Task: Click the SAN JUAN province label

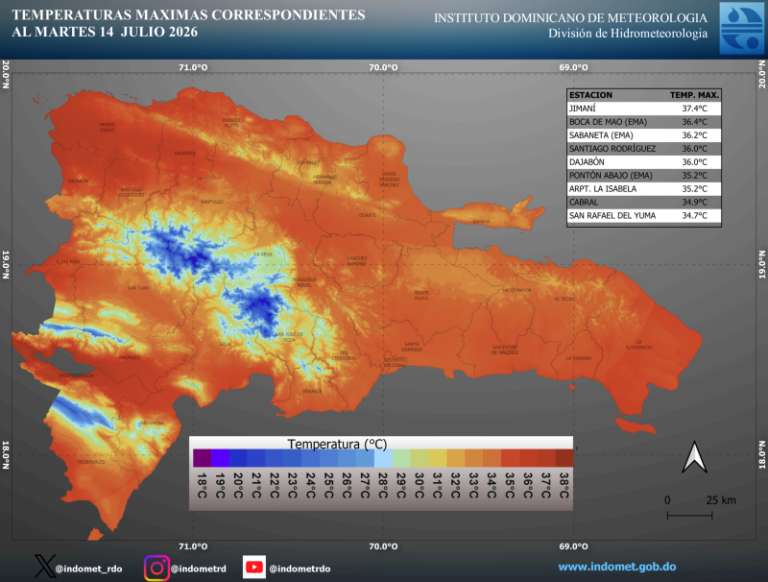Action: [138, 288]
